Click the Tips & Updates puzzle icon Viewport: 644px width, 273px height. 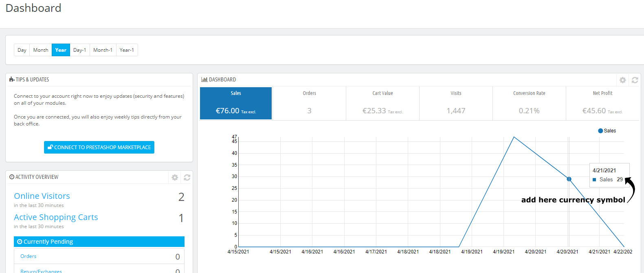pos(12,79)
